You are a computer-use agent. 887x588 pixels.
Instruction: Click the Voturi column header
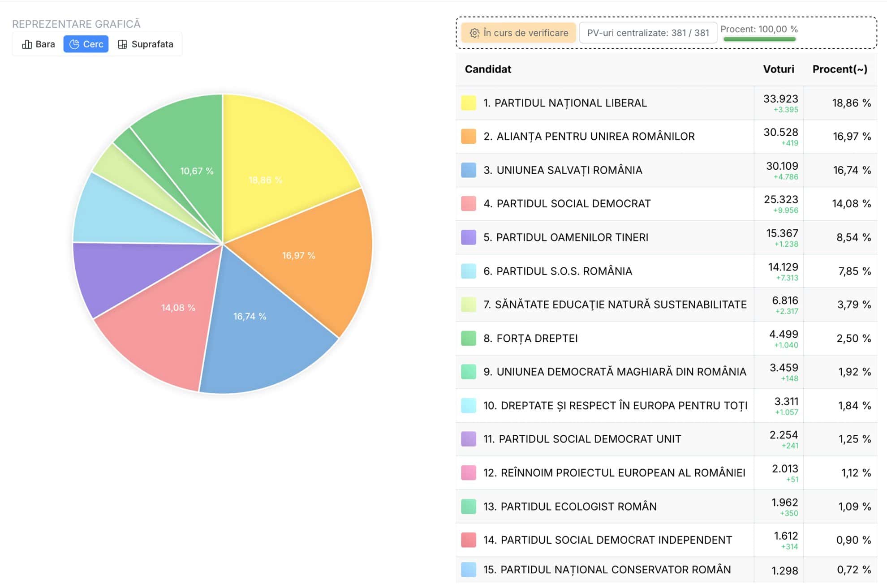(779, 69)
